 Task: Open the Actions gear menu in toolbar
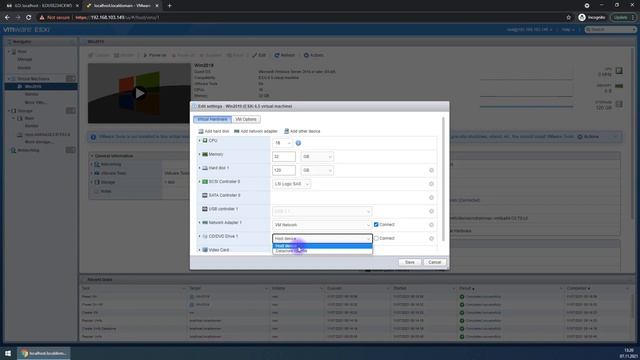coord(313,55)
